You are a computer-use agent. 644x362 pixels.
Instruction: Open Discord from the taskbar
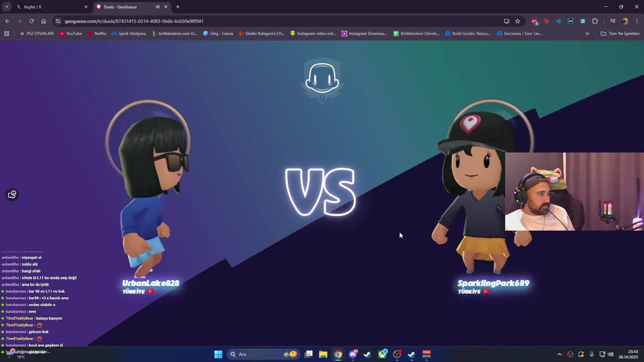[x=353, y=354]
